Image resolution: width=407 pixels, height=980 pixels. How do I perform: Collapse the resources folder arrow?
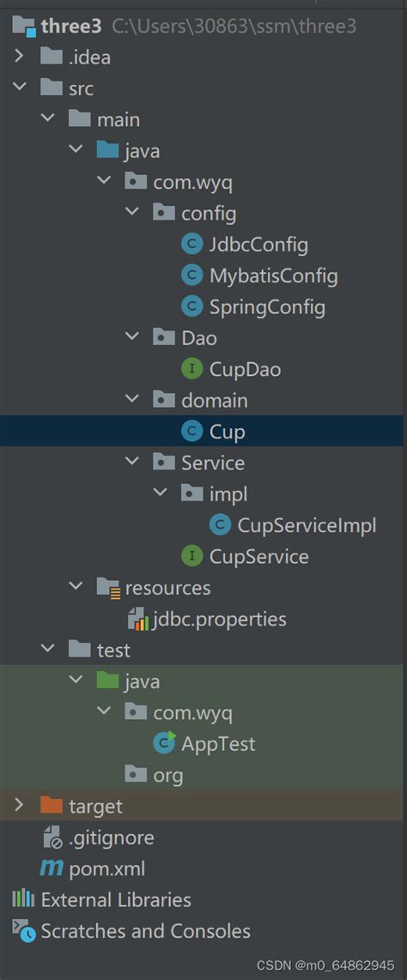[76, 586]
